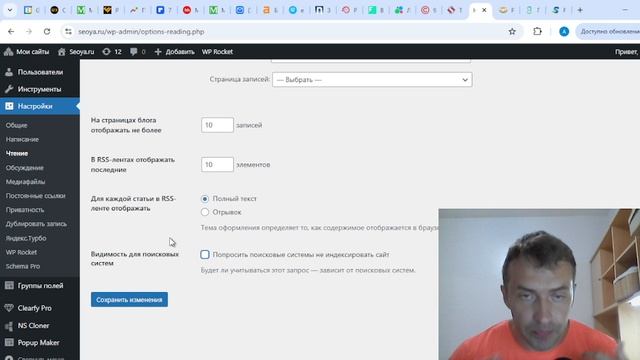This screenshot has height=360, width=640.
Task: Open Добавить new content menu
Action: click(174, 52)
